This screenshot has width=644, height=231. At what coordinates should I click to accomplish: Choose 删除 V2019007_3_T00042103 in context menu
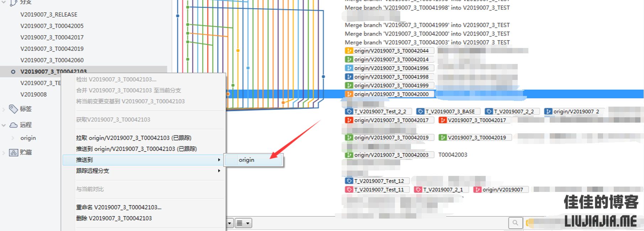pos(114,218)
